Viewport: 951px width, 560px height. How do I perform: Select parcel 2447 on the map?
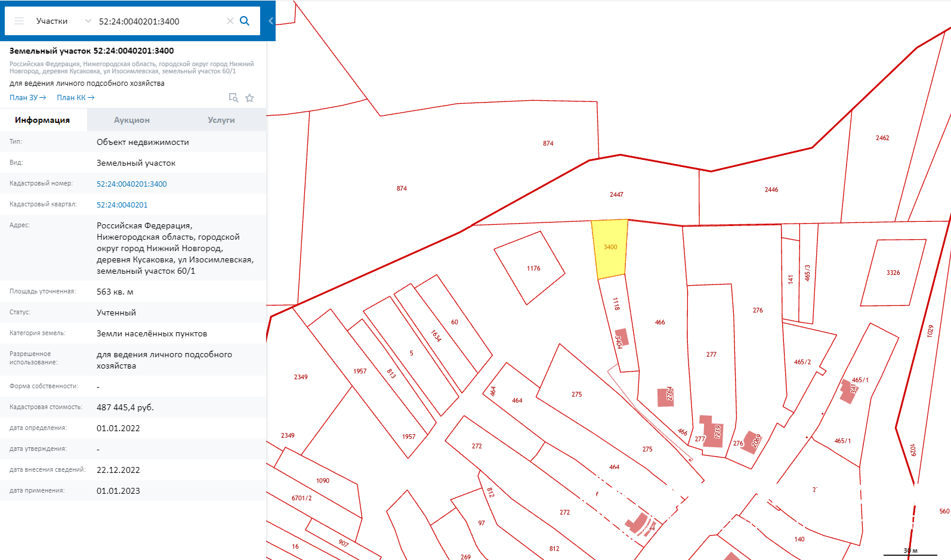tap(616, 194)
